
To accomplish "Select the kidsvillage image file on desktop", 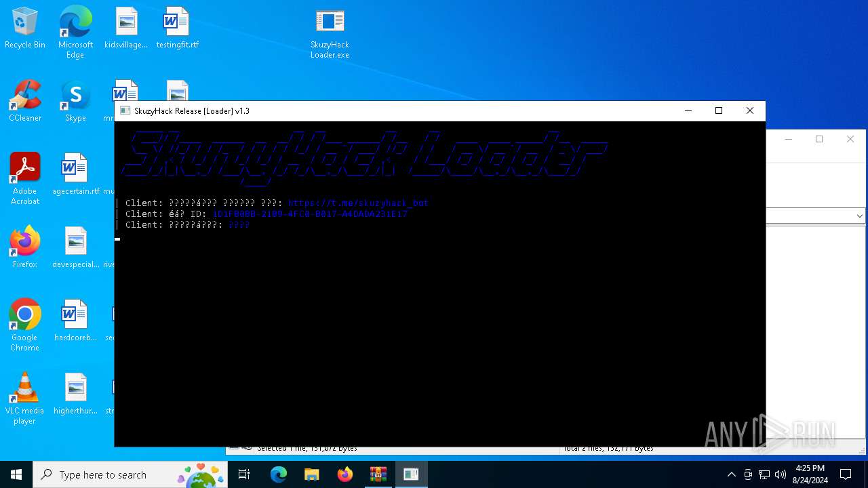I will click(126, 28).
